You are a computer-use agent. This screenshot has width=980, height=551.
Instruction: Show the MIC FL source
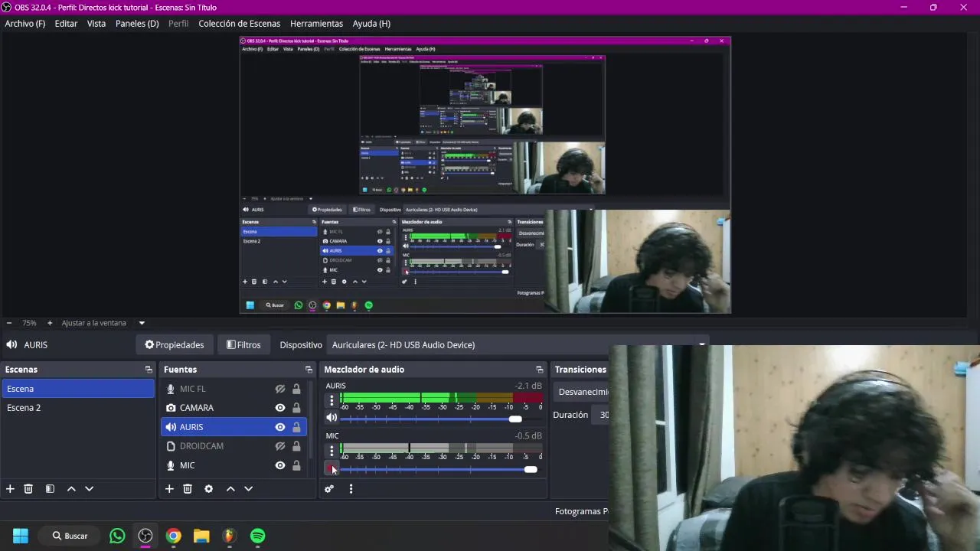[280, 389]
